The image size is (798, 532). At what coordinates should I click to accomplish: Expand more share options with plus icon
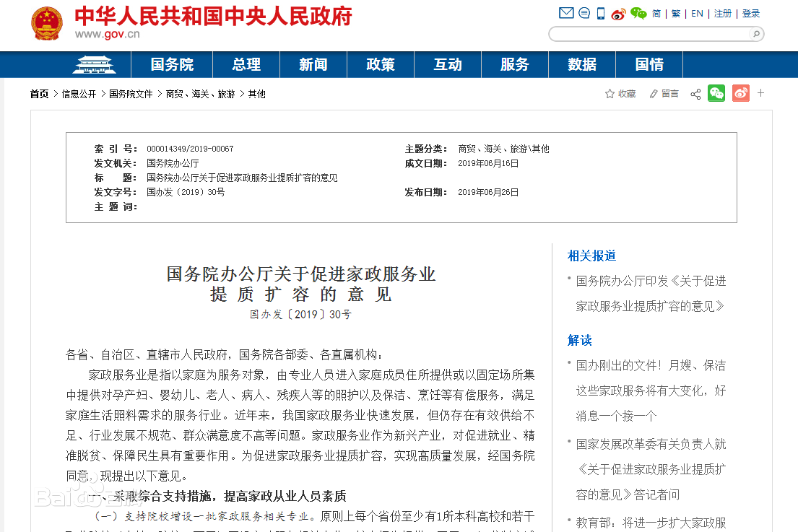coord(760,93)
